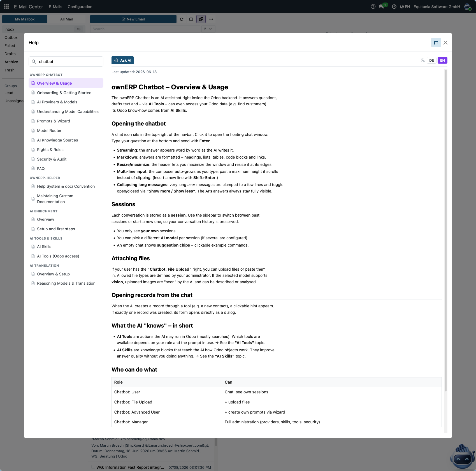
Task: Click the horizontal arrows icon in mail toolbar
Action: click(x=211, y=19)
